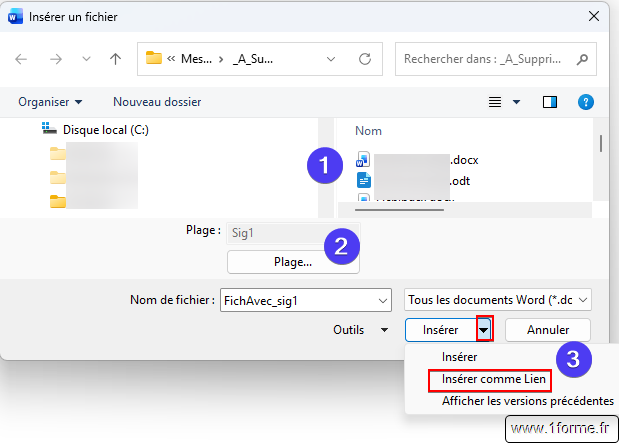Click the Plage... button
This screenshot has height=443, width=619.
[293, 262]
